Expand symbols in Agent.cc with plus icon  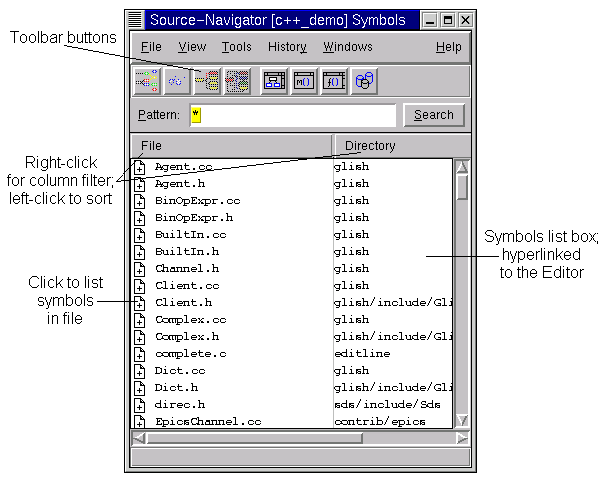coord(139,167)
